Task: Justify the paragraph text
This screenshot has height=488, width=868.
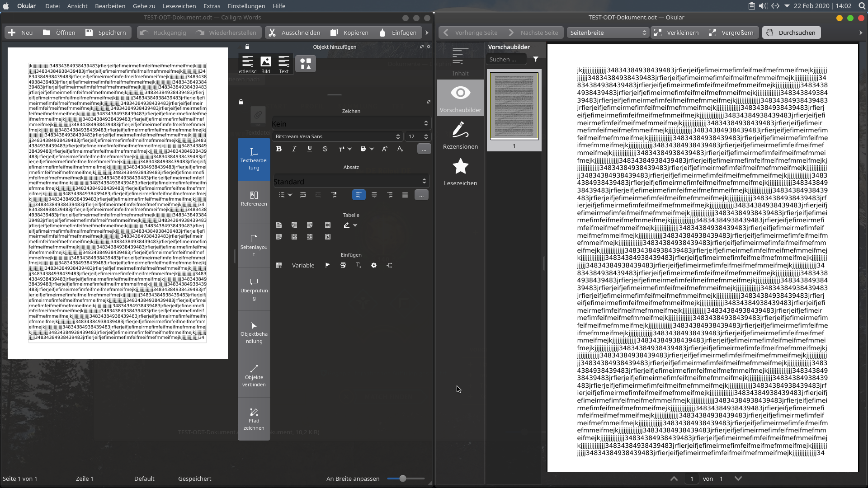Action: [405, 195]
